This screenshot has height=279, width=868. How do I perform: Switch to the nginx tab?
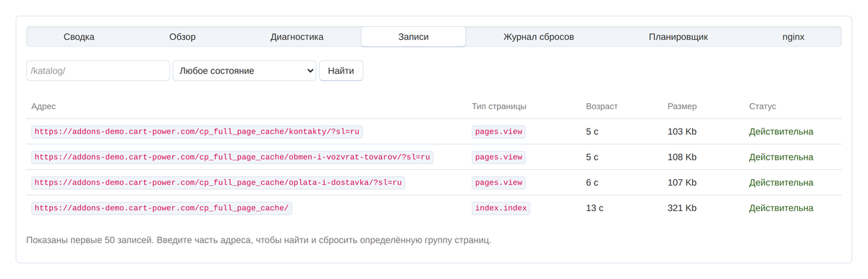793,37
